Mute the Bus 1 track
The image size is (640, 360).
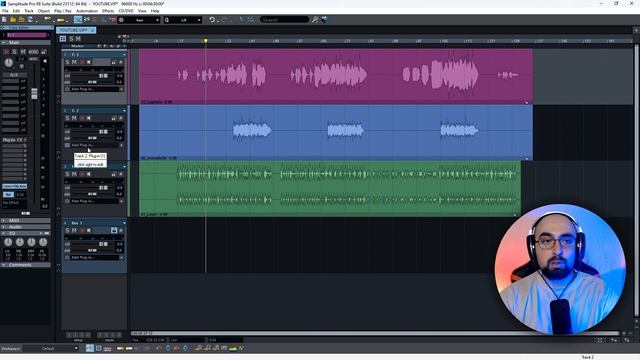[74, 230]
